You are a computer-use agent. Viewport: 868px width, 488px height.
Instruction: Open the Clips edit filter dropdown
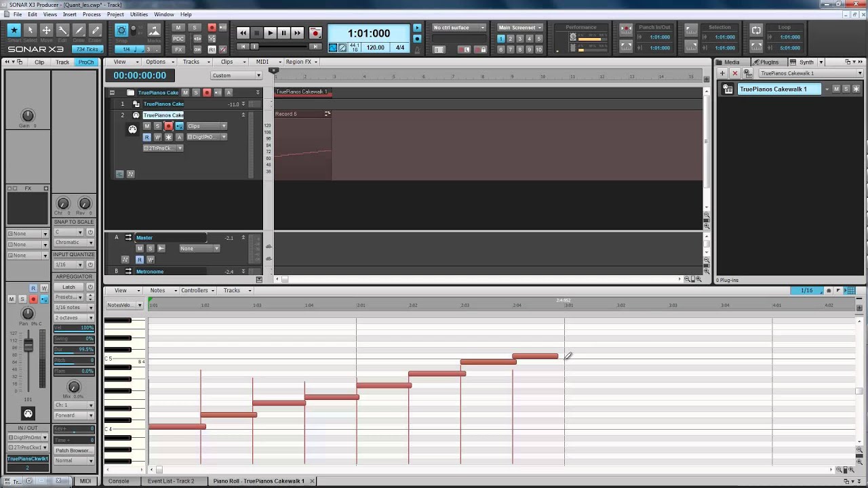tap(206, 126)
